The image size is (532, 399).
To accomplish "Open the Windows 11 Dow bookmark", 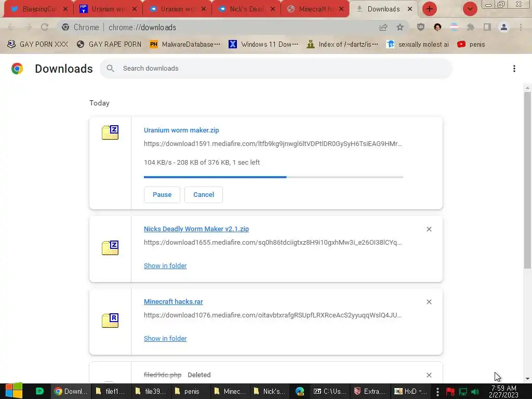I will click(263, 45).
